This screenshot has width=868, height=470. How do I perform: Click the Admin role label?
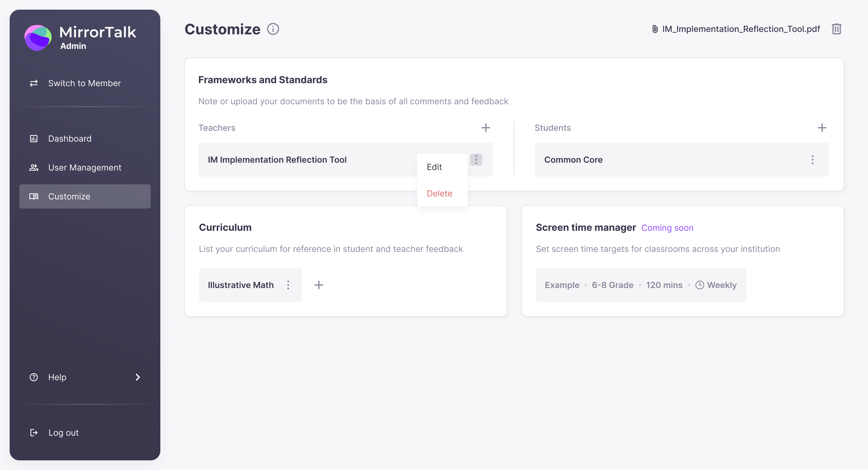73,46
